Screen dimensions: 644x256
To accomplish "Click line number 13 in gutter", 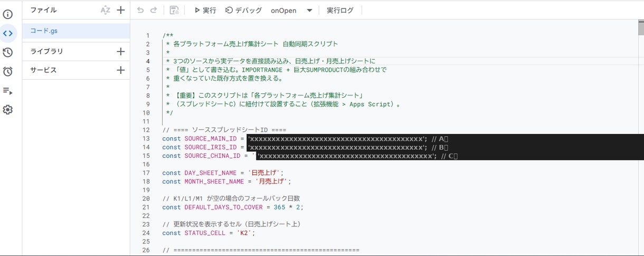I will pyautogui.click(x=146, y=138).
